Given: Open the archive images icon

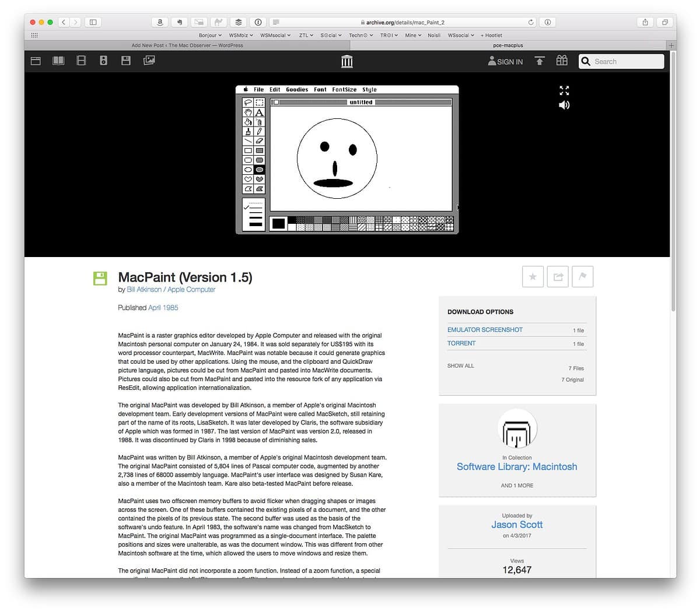Looking at the screenshot, I should pos(149,60).
